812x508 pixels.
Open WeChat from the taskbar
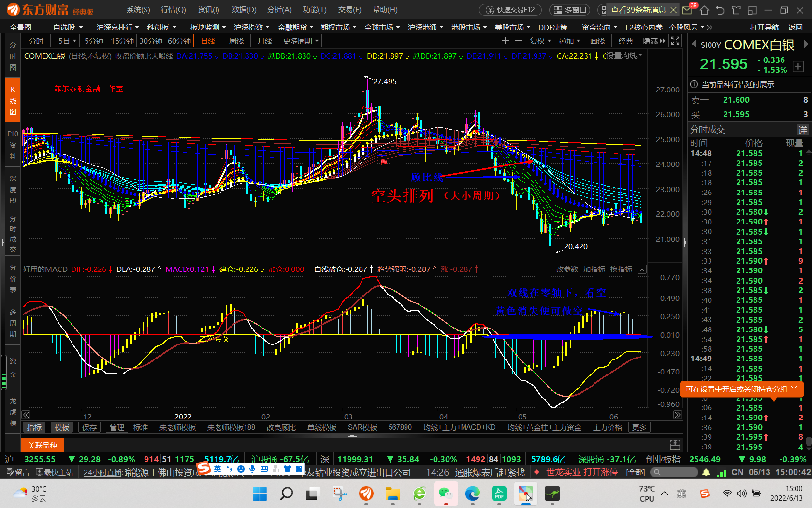445,494
